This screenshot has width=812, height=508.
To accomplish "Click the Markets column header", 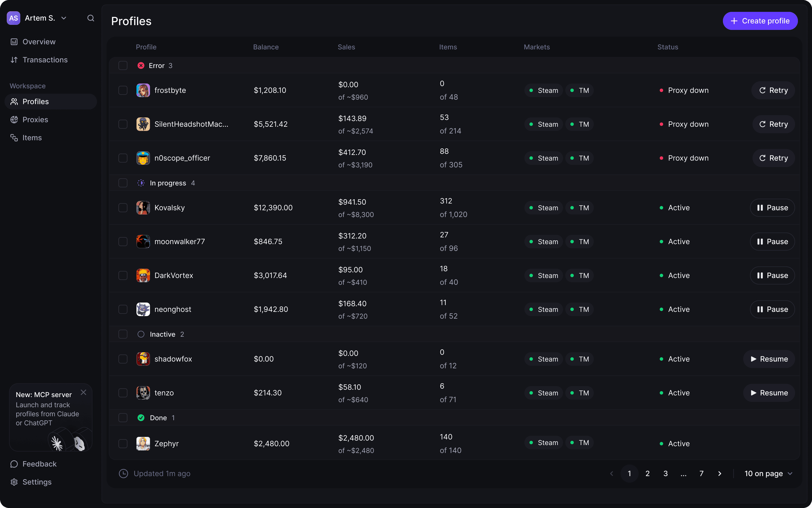I will click(537, 47).
